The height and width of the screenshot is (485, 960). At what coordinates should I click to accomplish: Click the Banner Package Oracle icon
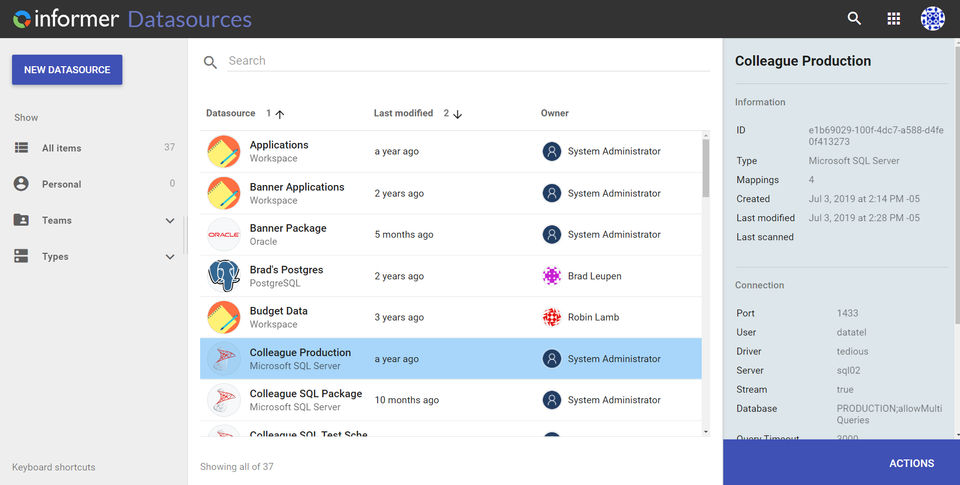point(224,235)
